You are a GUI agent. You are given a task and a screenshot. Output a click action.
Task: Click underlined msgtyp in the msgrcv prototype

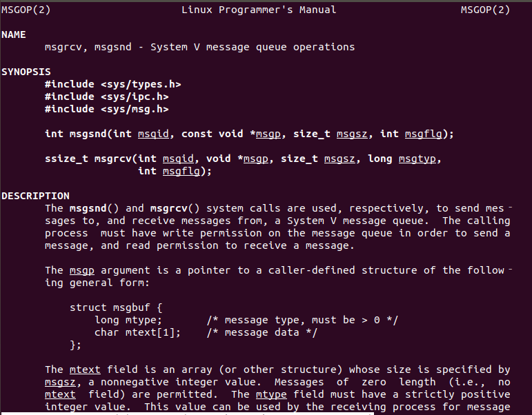[x=417, y=159]
